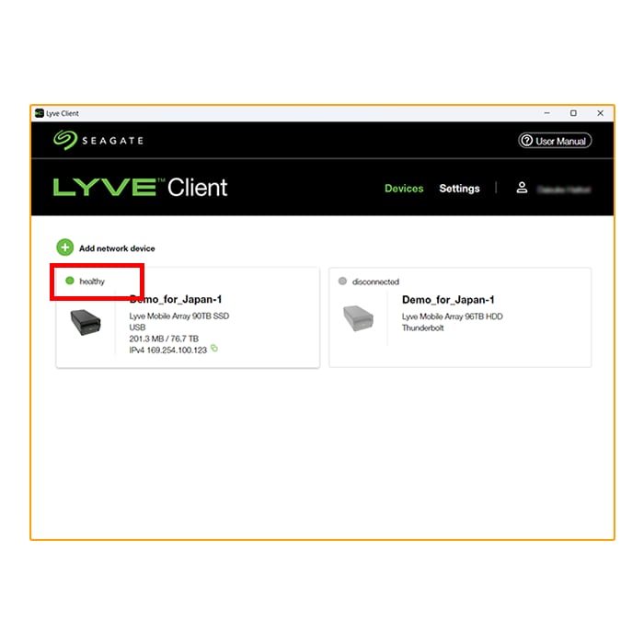Open the healthy Demo_for_Japan-1 device name

176,299
